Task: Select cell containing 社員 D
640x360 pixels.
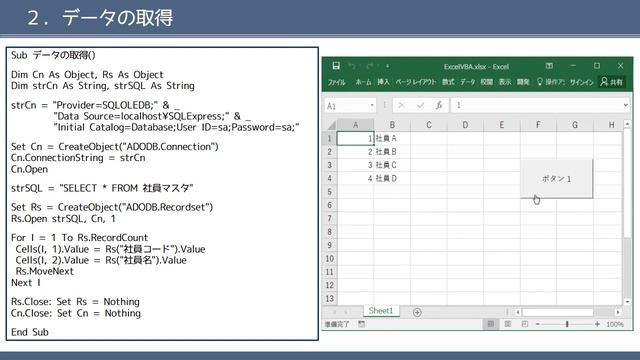Action: tap(392, 178)
